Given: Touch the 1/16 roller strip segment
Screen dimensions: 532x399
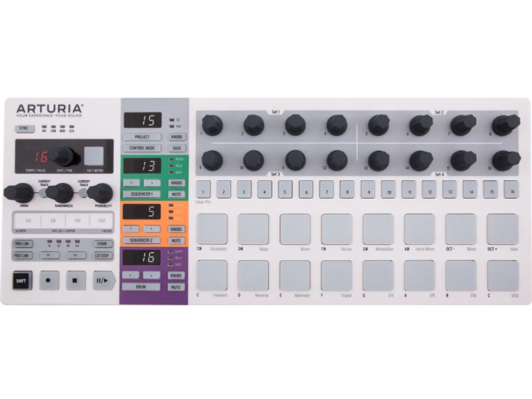Looking at the screenshot, I should tap(77, 221).
